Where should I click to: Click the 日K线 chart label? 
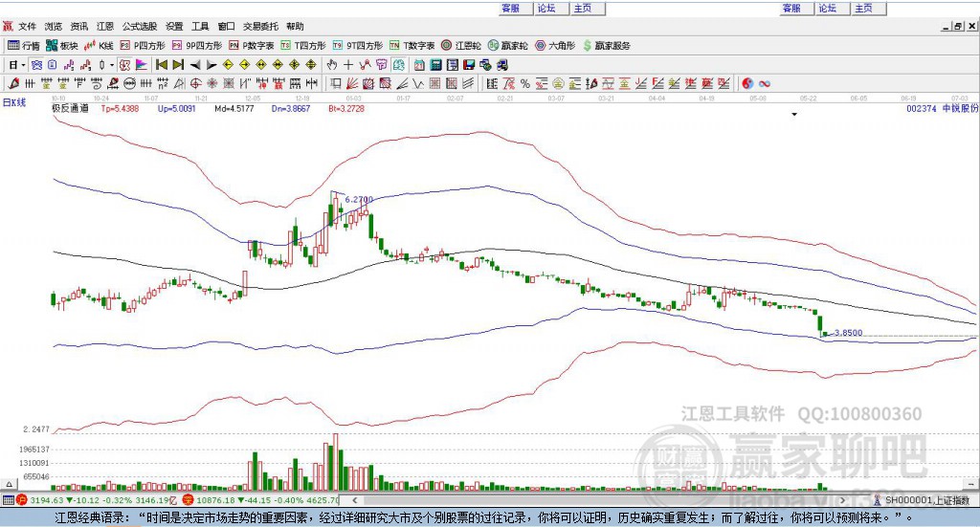click(14, 102)
